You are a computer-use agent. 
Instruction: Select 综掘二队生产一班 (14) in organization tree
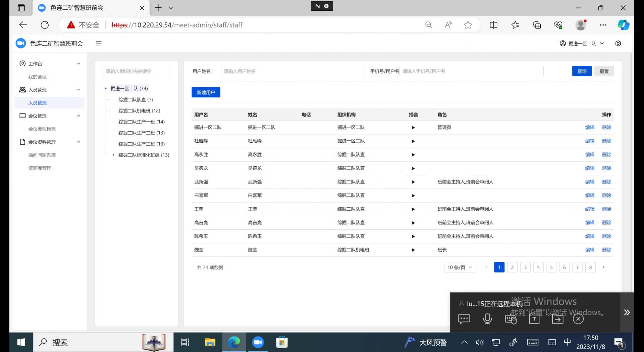(x=142, y=122)
